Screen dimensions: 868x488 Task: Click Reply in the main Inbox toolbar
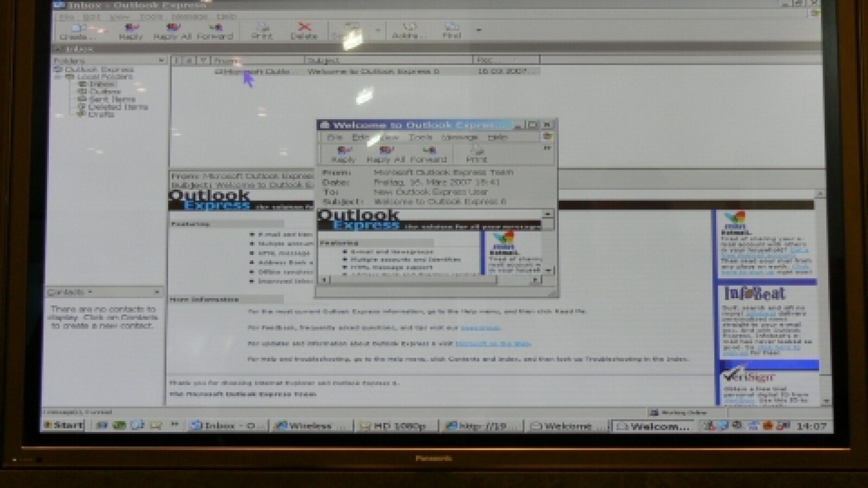(131, 31)
